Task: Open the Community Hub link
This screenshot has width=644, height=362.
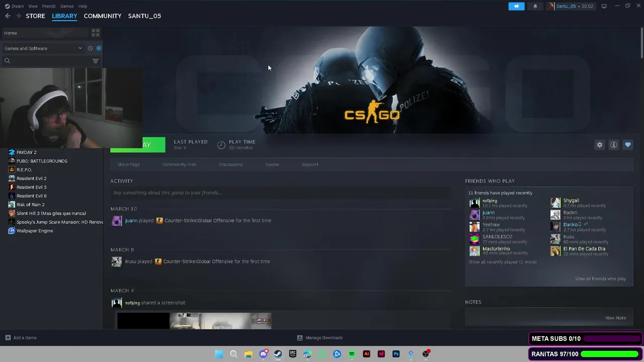Action: coord(179,164)
